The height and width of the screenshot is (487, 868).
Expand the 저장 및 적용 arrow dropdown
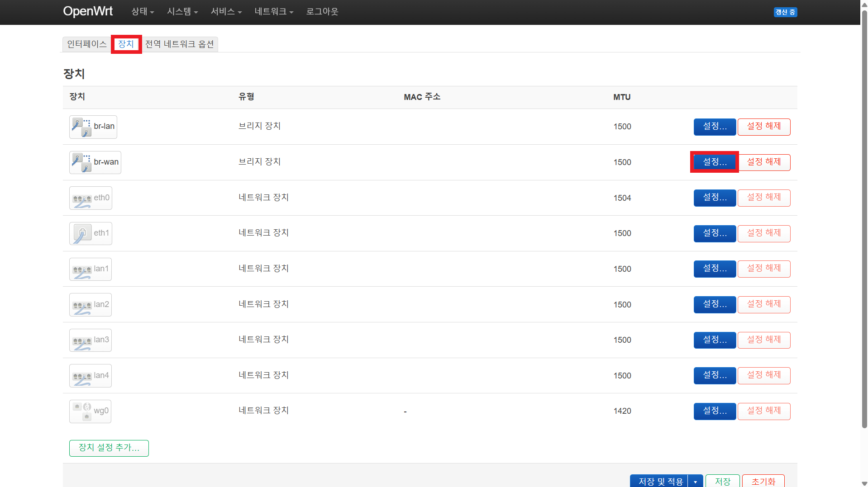[x=695, y=482]
